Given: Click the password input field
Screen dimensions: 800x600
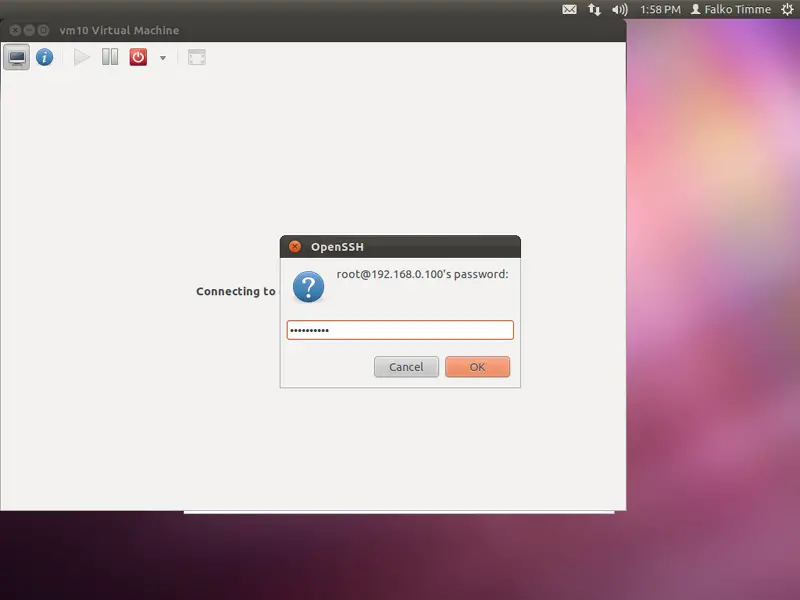Looking at the screenshot, I should [400, 330].
